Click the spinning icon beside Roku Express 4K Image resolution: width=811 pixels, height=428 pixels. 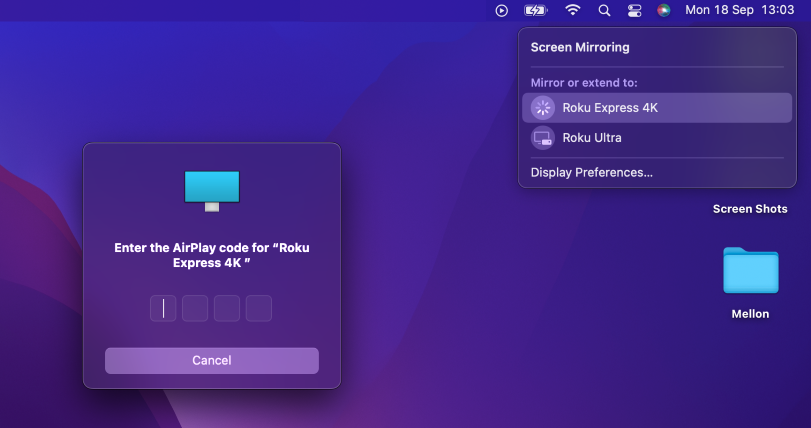(543, 108)
